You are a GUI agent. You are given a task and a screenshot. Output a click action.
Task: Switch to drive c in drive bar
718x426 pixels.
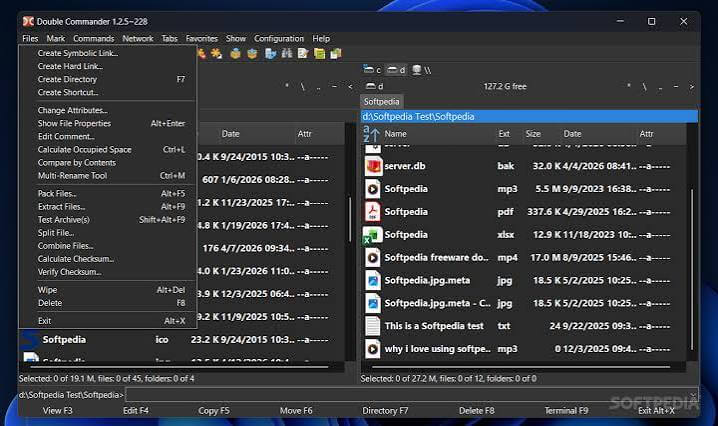click(x=372, y=70)
